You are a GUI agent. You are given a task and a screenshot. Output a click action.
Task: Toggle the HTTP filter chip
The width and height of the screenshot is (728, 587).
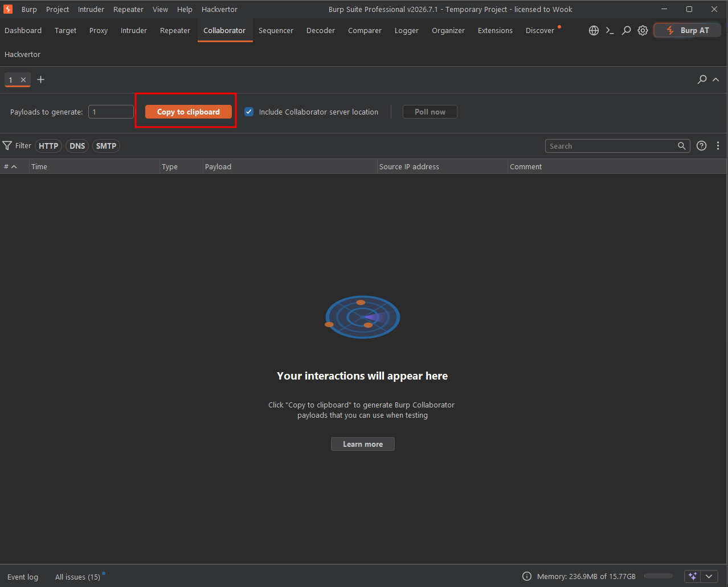(48, 146)
